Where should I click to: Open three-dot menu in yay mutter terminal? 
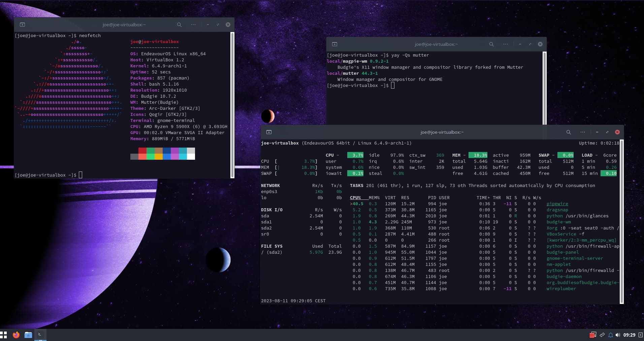pyautogui.click(x=506, y=44)
